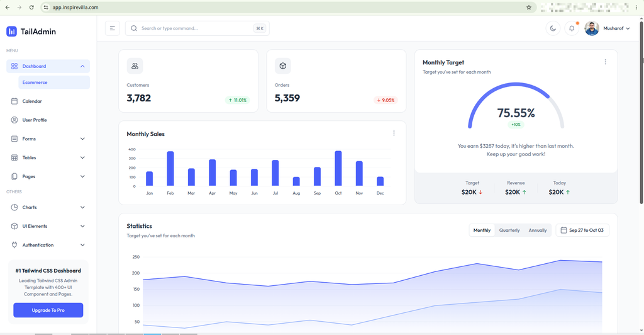Image resolution: width=644 pixels, height=335 pixels.
Task: Expand the UI Elements menu chevron
Action: 82,226
